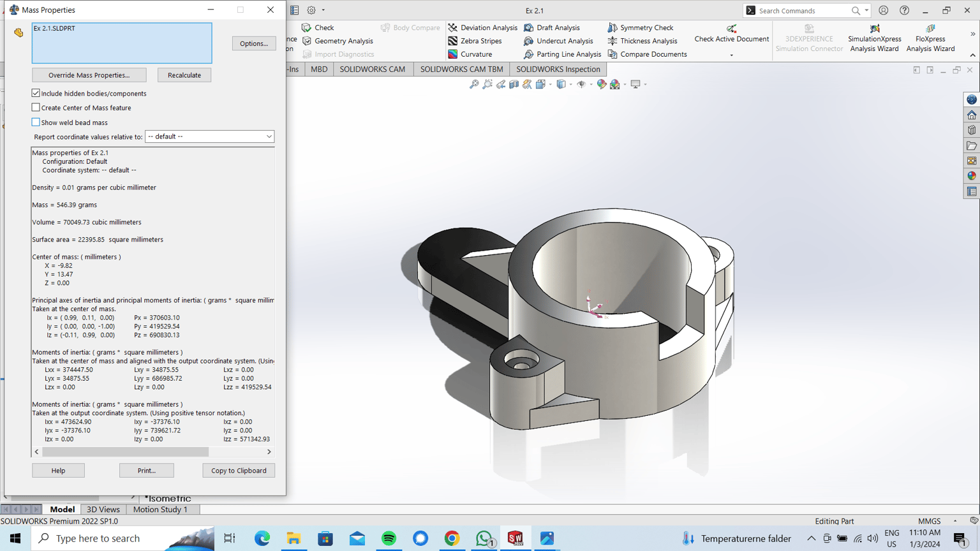This screenshot has height=551, width=980.
Task: Open the coordinate system default dropdown
Action: [210, 136]
